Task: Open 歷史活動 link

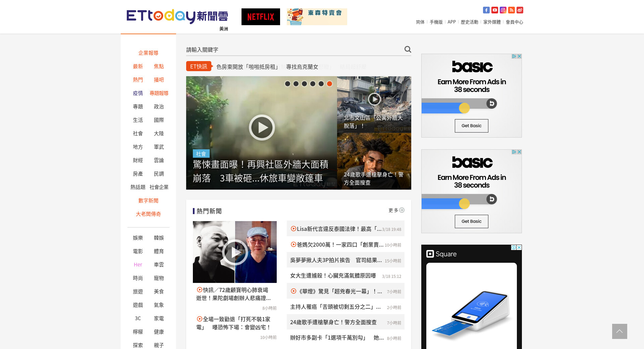Action: 470,22
